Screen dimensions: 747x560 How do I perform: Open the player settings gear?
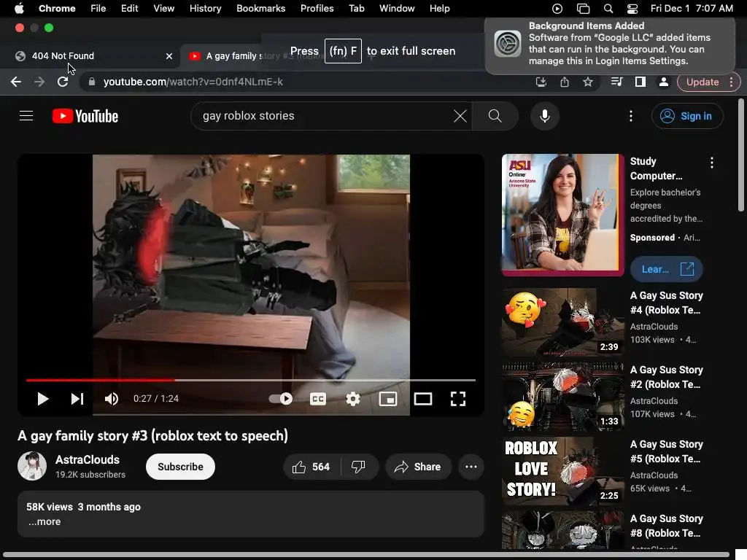[x=352, y=399]
